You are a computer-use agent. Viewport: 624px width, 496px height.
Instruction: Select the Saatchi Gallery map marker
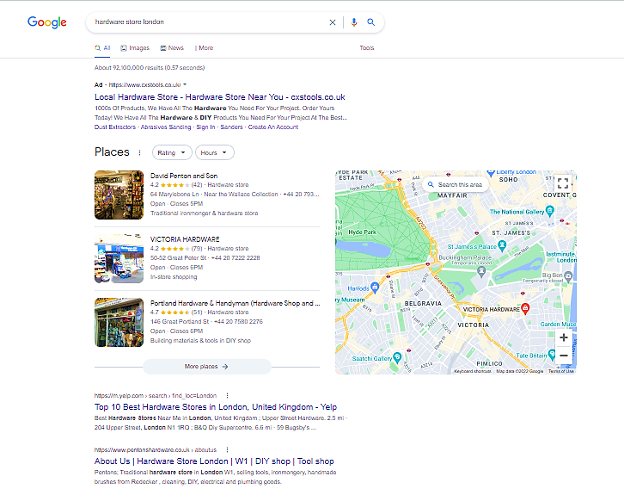397,357
